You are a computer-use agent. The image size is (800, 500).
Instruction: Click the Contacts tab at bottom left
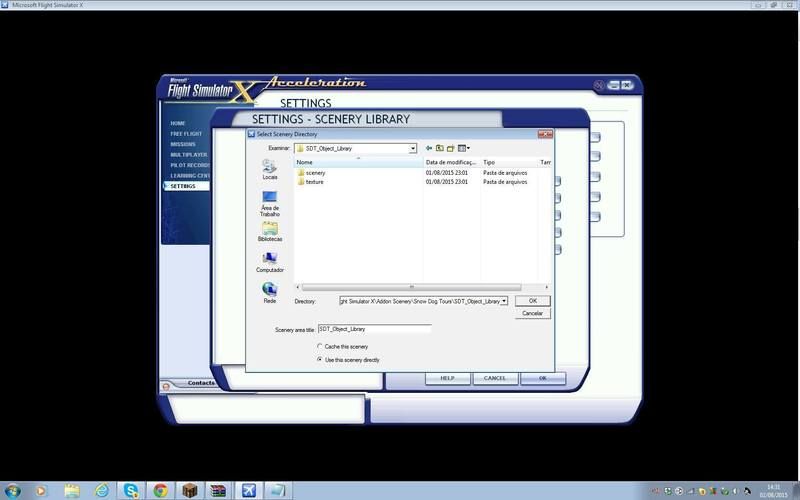point(199,383)
